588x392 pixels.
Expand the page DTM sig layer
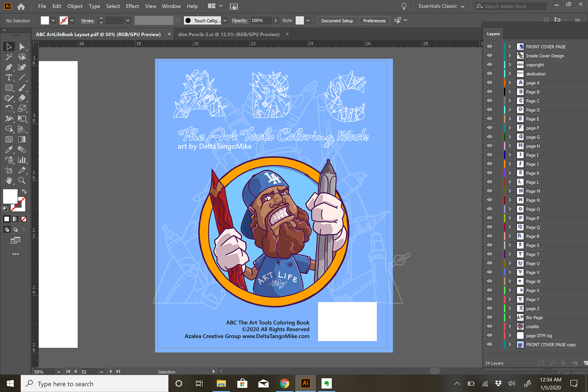pyautogui.click(x=510, y=335)
